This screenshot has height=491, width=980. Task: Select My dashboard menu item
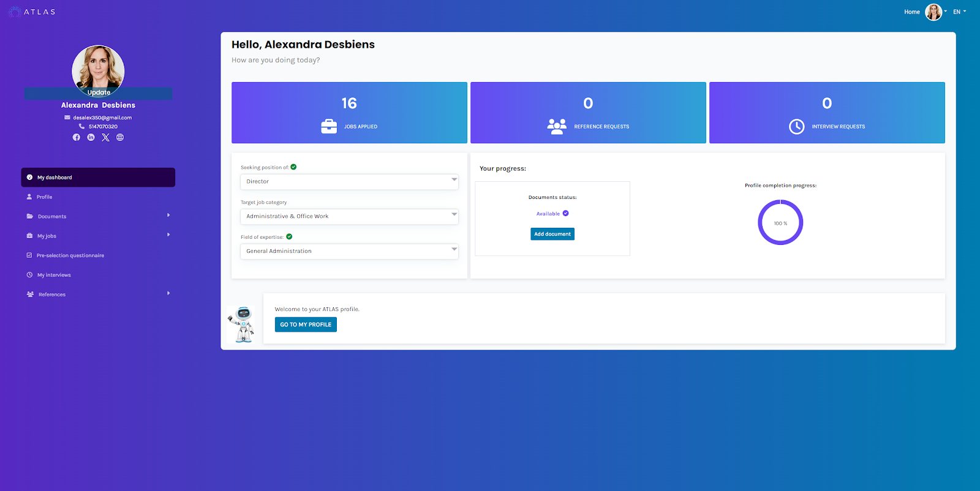(98, 178)
